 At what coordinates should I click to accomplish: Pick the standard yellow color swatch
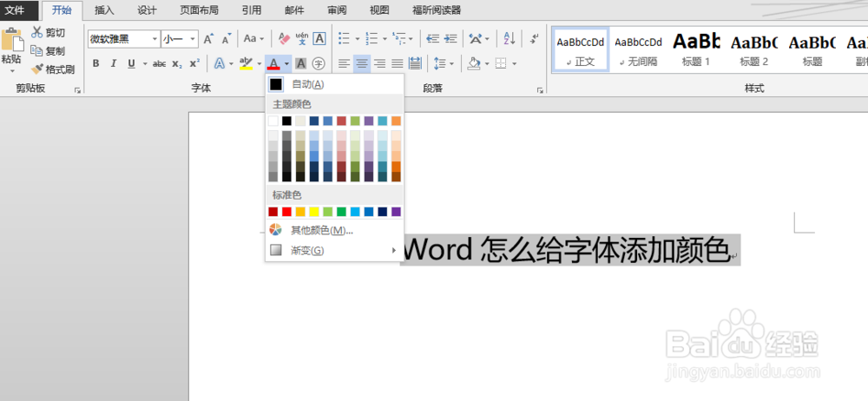tap(314, 212)
